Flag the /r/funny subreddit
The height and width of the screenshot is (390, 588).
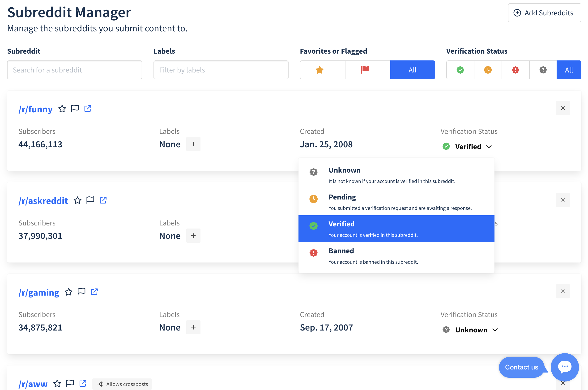coord(75,109)
